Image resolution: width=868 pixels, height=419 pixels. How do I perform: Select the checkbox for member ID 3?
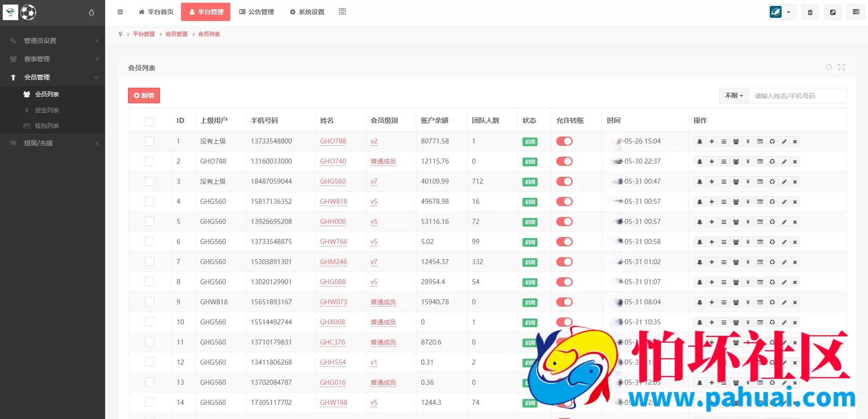pos(149,181)
